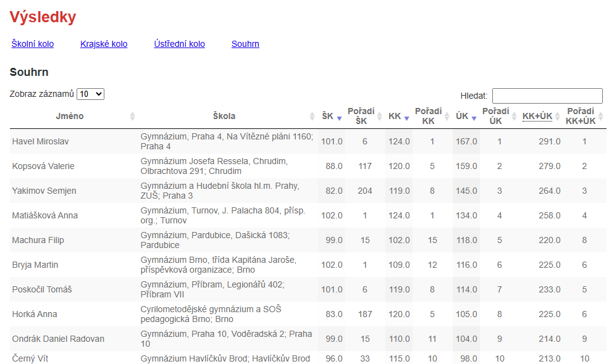The height and width of the screenshot is (364, 609).
Task: Click the sort arrows beside Jméno header
Action: (132, 117)
